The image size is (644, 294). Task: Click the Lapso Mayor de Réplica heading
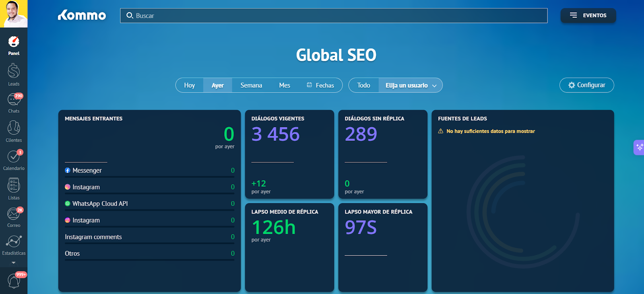coord(379,212)
